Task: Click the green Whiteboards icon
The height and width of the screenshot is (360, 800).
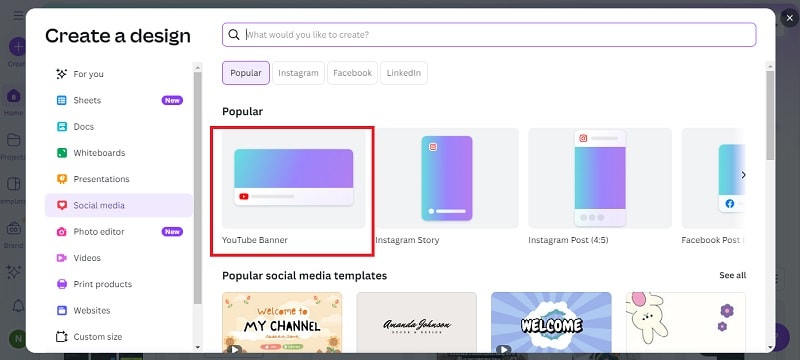Action: [x=62, y=153]
